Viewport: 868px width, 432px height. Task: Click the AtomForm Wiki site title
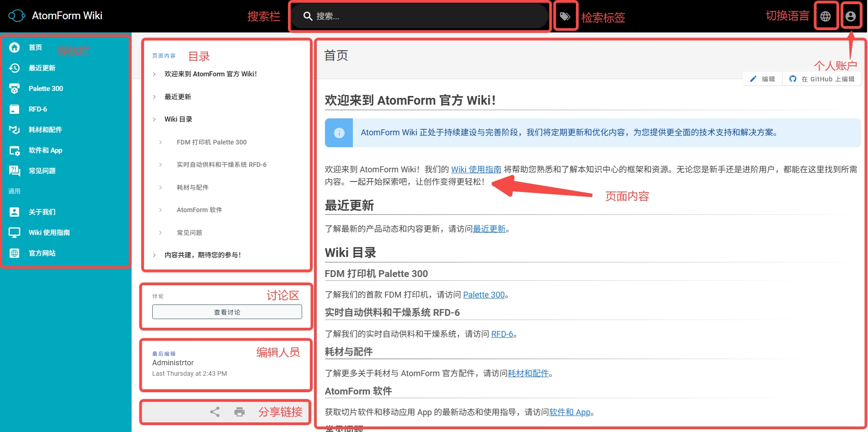point(67,16)
